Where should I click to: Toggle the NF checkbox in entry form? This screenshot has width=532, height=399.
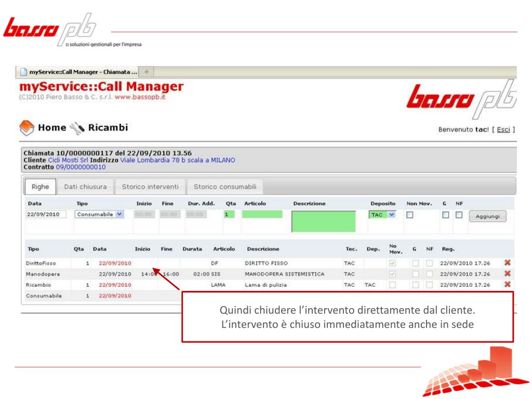click(459, 215)
